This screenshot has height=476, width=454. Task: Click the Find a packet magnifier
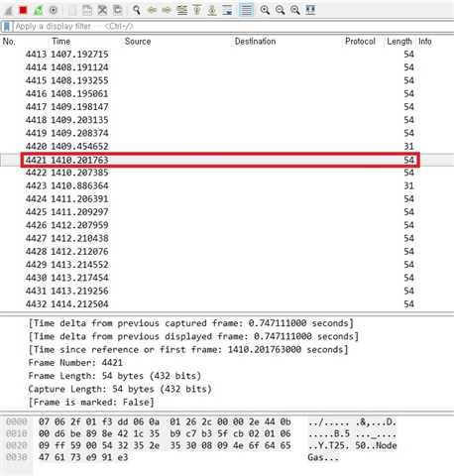point(137,10)
